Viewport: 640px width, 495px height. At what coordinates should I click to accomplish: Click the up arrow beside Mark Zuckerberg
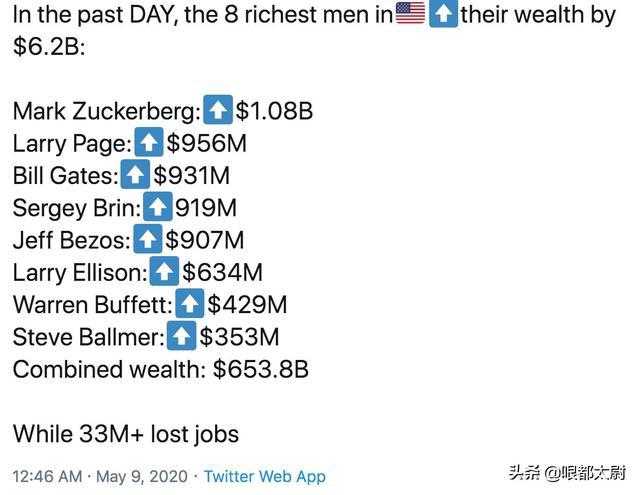(217, 110)
